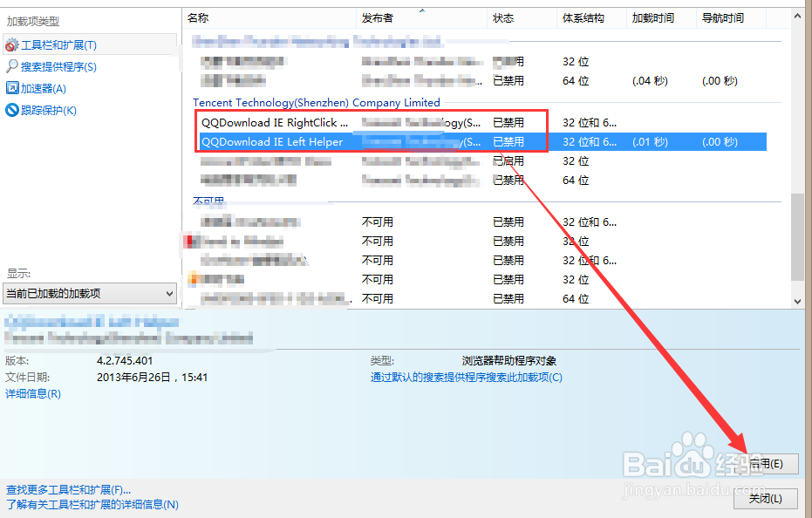Image resolution: width=812 pixels, height=518 pixels.
Task: Click 已启用 status in the 32 位 row
Action: (508, 161)
